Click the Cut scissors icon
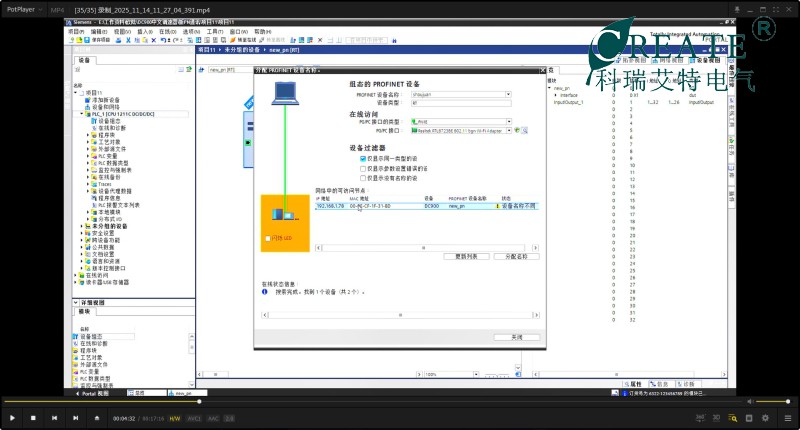The image size is (800, 430). (x=128, y=40)
